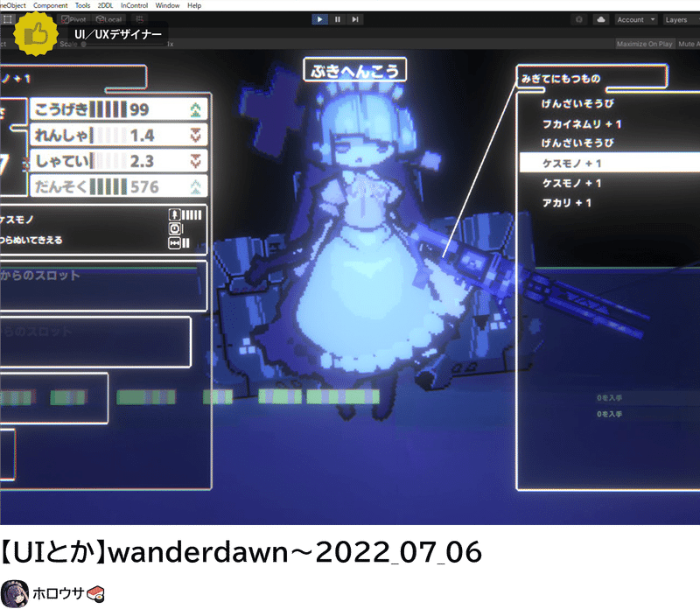
Task: Click the down arrow on れんしゃ row
Action: point(195,135)
